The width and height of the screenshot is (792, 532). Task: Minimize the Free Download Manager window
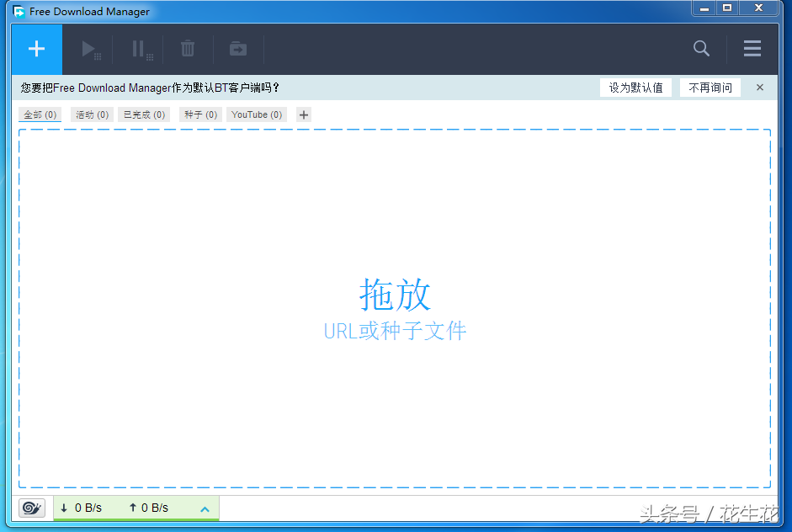click(x=704, y=8)
